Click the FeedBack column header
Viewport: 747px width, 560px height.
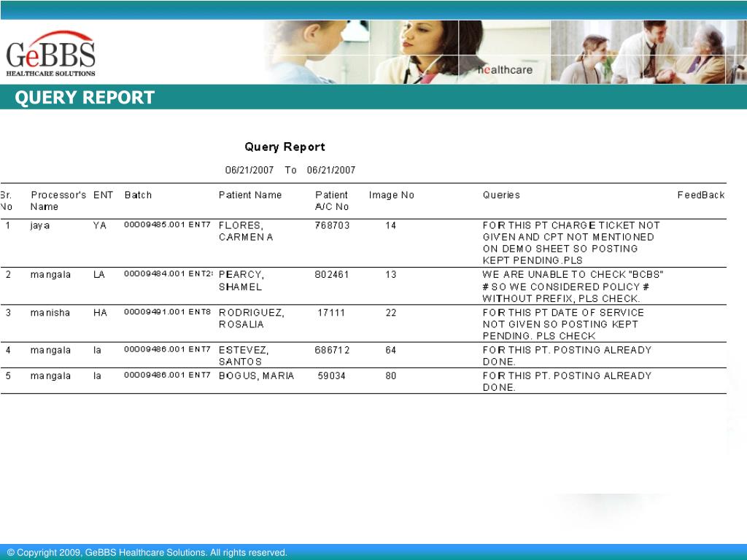pos(701,195)
